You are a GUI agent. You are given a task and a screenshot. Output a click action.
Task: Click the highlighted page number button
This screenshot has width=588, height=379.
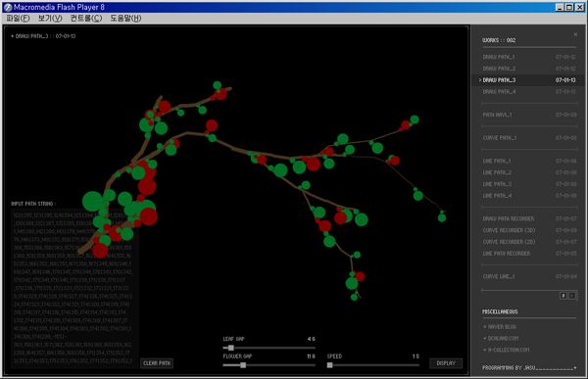563,296
